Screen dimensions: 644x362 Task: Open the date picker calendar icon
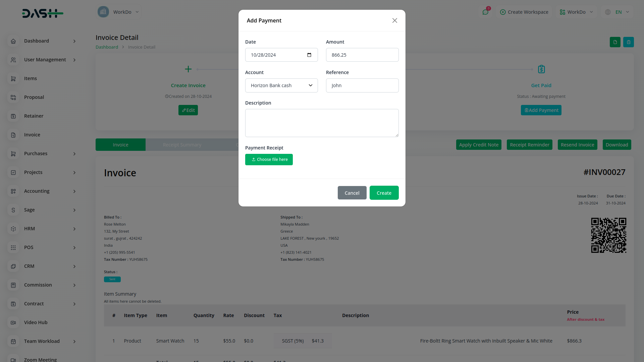click(309, 55)
